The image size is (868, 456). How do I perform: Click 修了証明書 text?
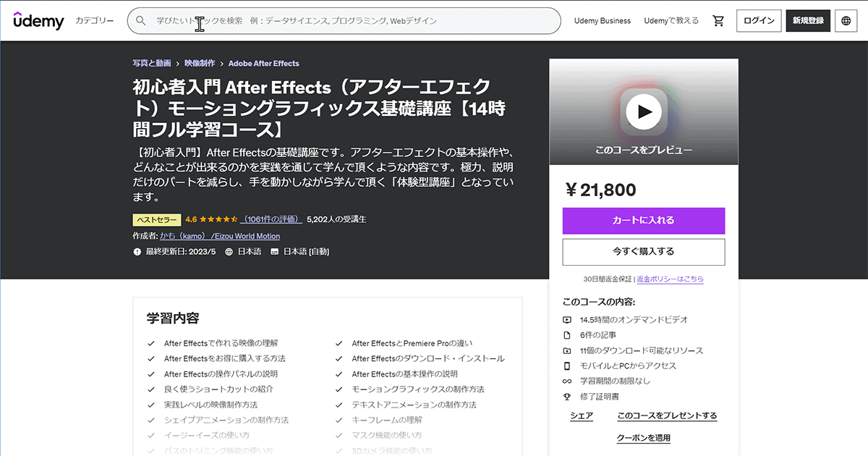click(x=600, y=397)
